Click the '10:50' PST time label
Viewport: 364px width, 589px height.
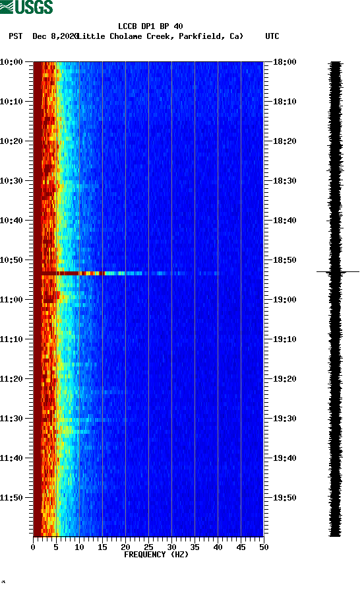click(x=11, y=260)
